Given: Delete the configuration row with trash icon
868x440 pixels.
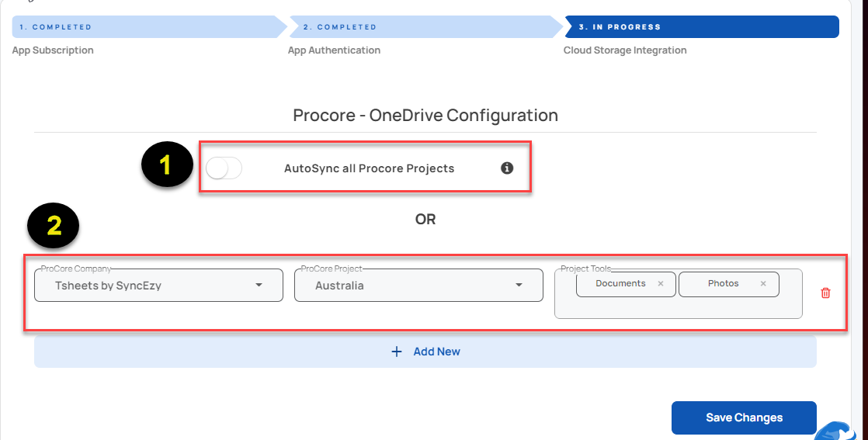Looking at the screenshot, I should 825,293.
